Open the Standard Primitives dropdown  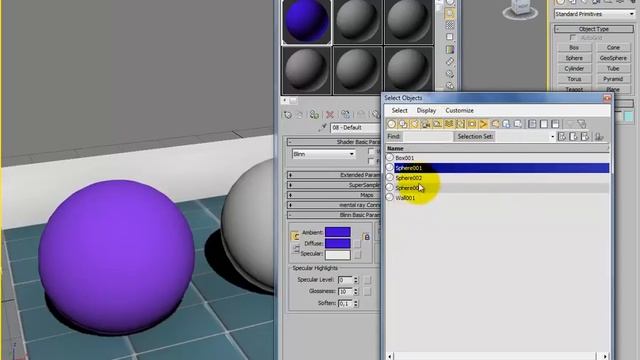coord(594,14)
